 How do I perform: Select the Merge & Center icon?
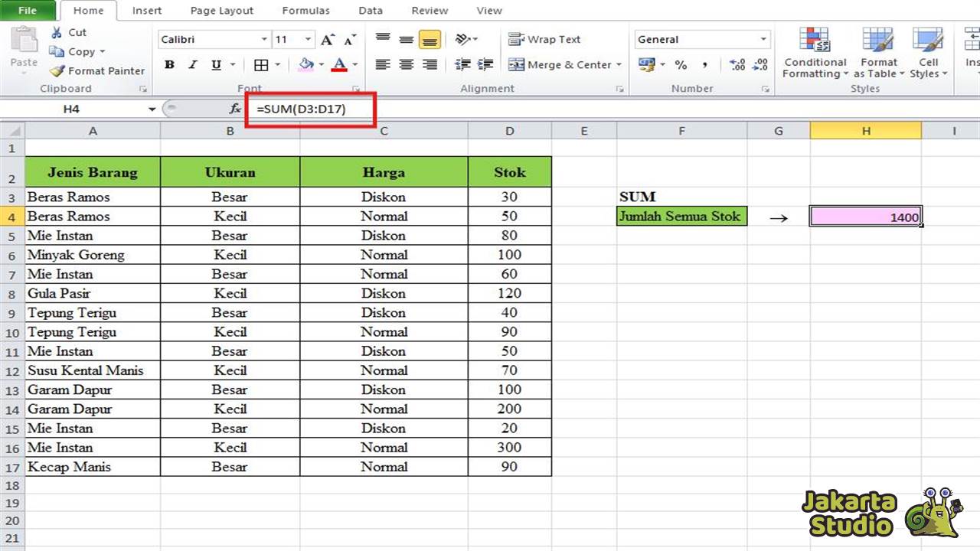coord(518,65)
